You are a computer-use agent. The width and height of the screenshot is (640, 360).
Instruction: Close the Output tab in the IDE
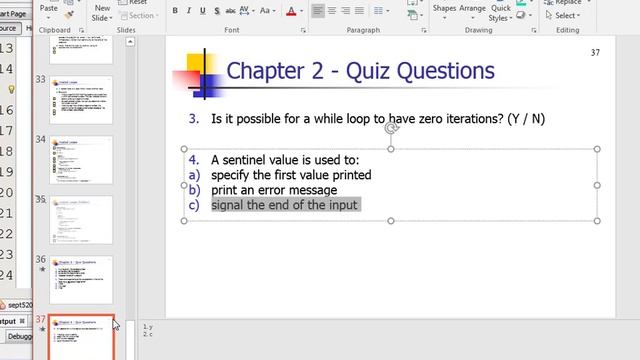[22, 321]
